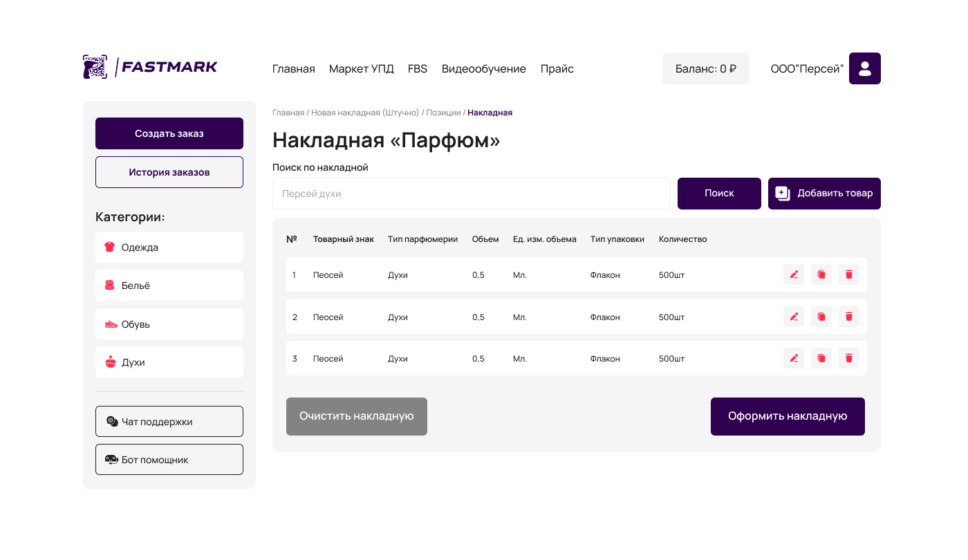This screenshot has width=968, height=560.
Task: Click the Товарный знак column header
Action: pos(344,239)
